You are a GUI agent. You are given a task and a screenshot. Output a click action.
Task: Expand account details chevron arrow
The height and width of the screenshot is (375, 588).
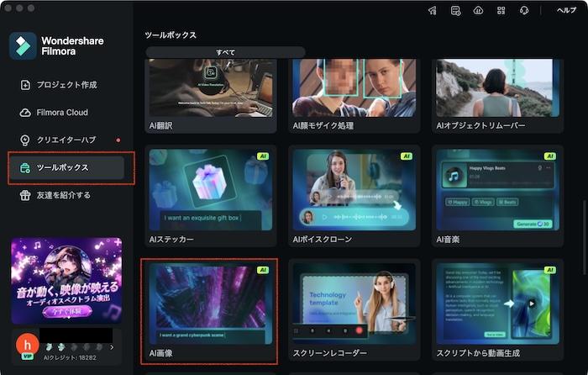click(112, 347)
